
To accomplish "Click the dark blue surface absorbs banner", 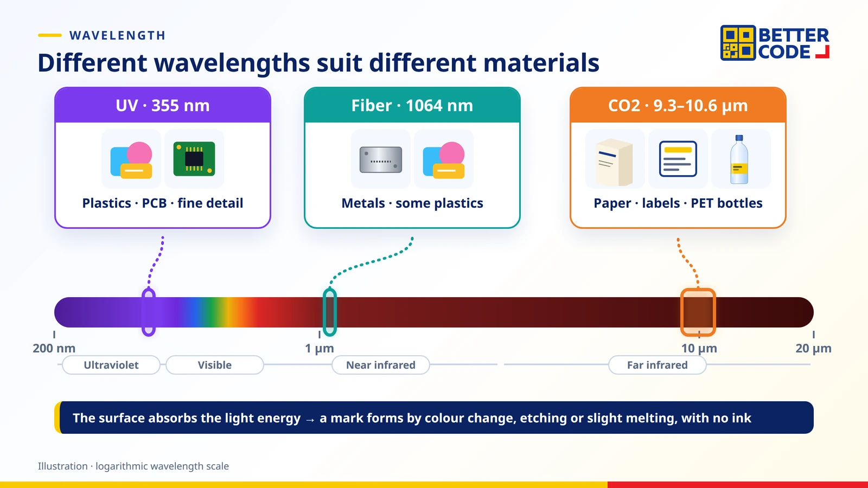I will coord(434,418).
